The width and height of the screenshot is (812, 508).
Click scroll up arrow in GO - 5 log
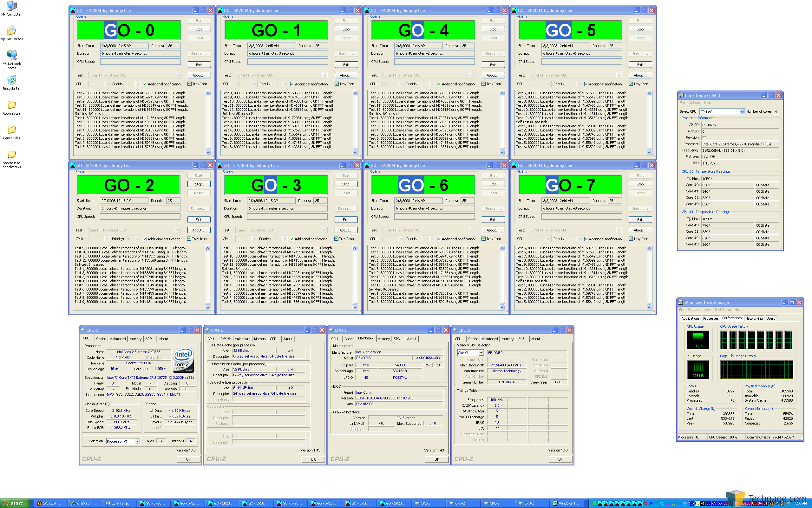coord(649,93)
